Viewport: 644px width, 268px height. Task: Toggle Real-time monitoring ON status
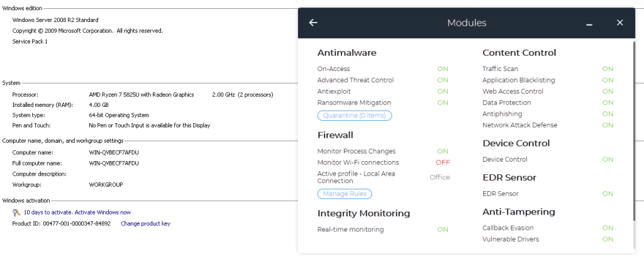click(x=443, y=230)
